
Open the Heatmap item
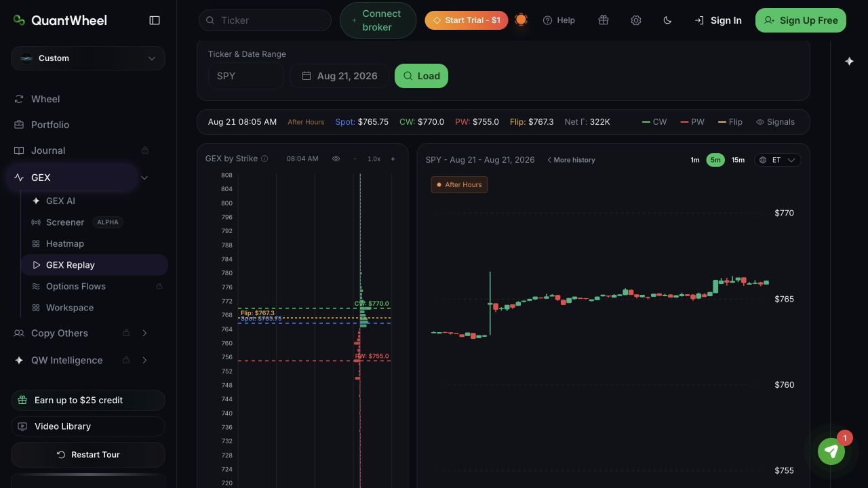(x=65, y=243)
